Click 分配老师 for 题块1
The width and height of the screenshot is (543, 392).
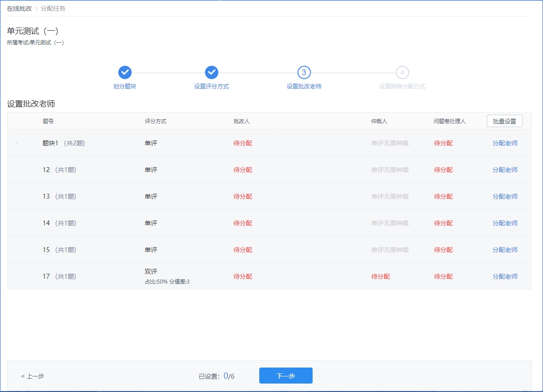click(505, 143)
